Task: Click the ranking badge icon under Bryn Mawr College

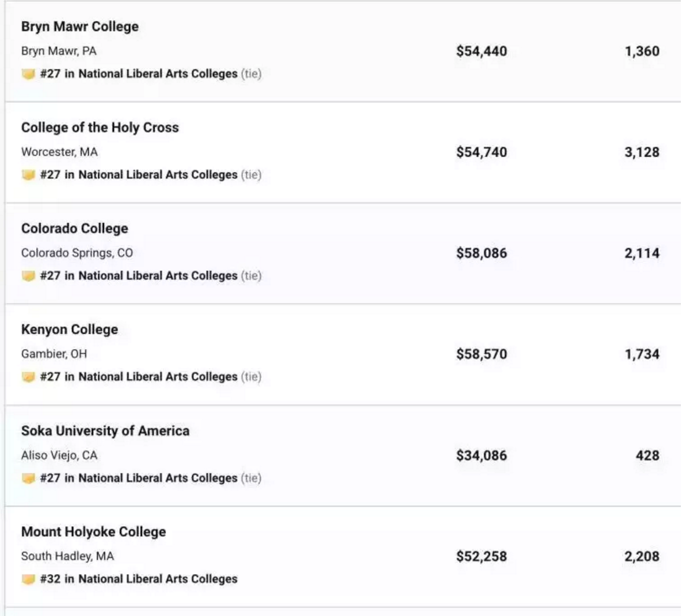Action: 28,74
